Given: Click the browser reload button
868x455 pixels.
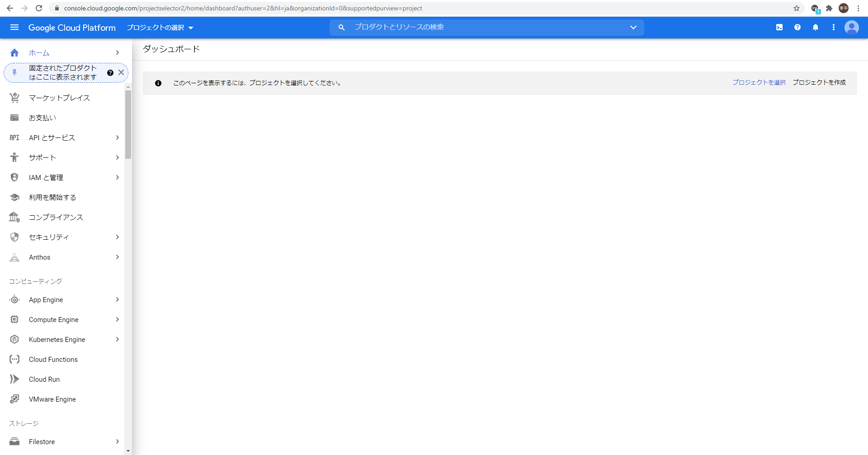Looking at the screenshot, I should point(39,8).
